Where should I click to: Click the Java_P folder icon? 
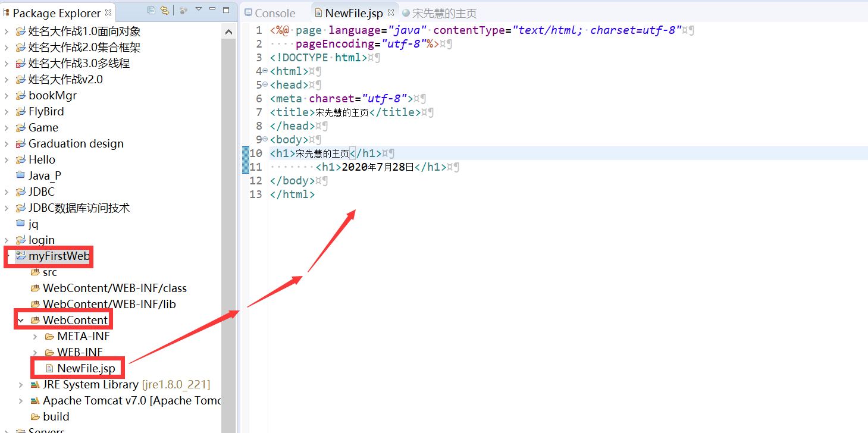click(21, 175)
